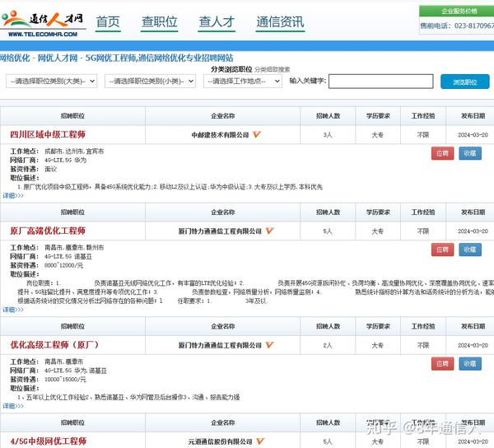Open 分类细致搜索 link
The width and height of the screenshot is (494, 448).
coord(273,70)
